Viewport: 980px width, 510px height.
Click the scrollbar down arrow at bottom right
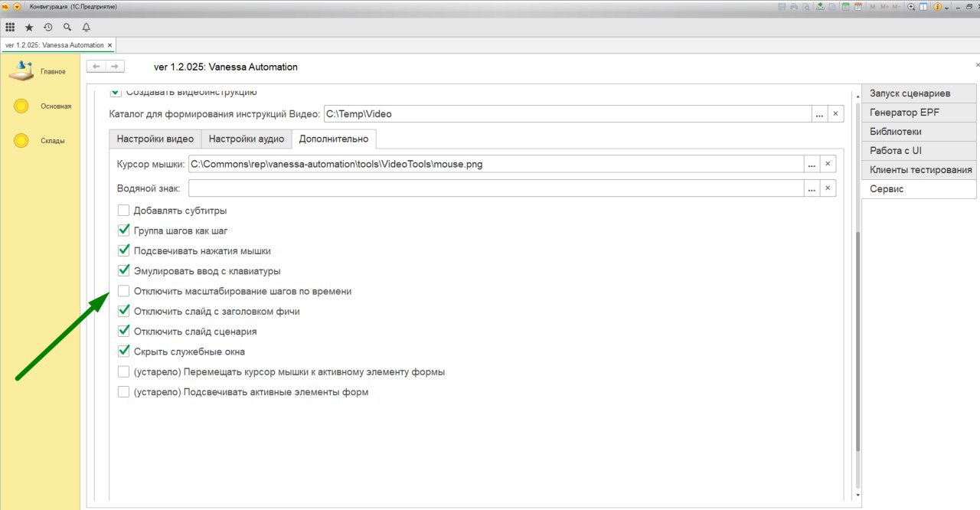click(x=858, y=495)
